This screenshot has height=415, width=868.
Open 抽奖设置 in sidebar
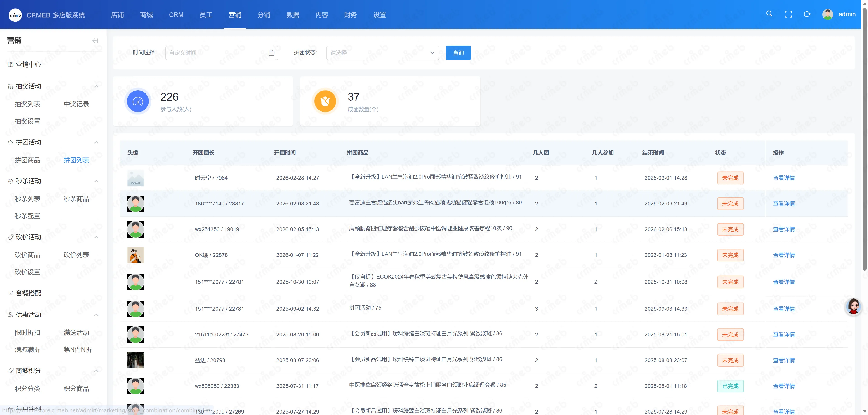coord(28,121)
